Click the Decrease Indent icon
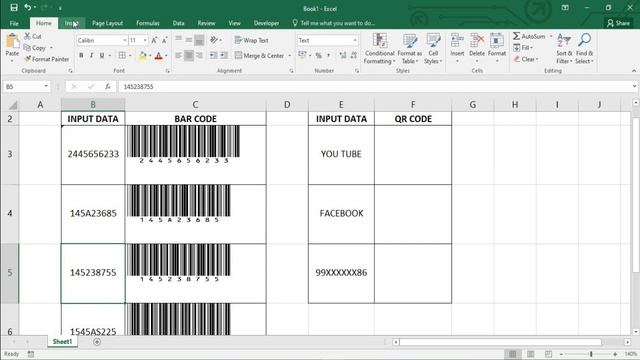The width and height of the screenshot is (640, 360). click(x=213, y=55)
